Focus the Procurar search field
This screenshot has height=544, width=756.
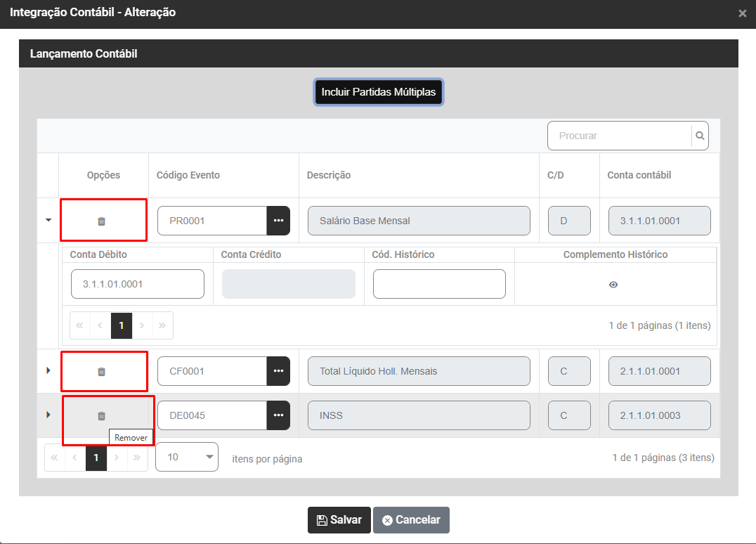pos(620,136)
